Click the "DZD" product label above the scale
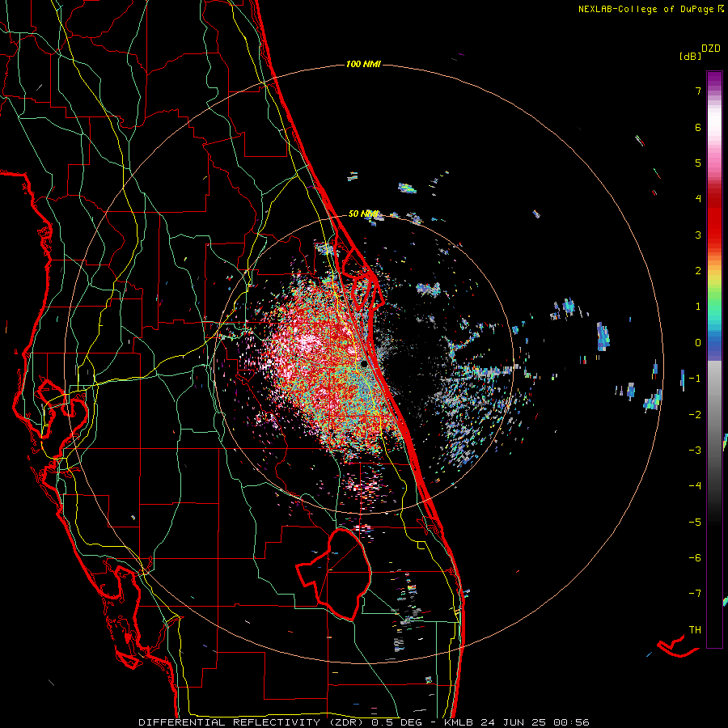Viewport: 728px width, 728px height. point(711,49)
